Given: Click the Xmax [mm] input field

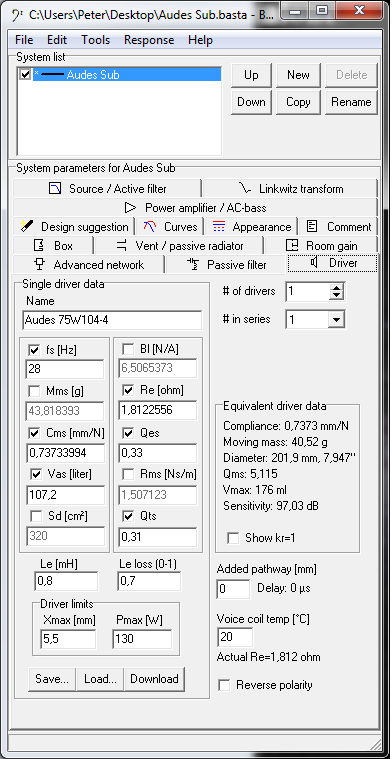Looking at the screenshot, I should coord(68,639).
